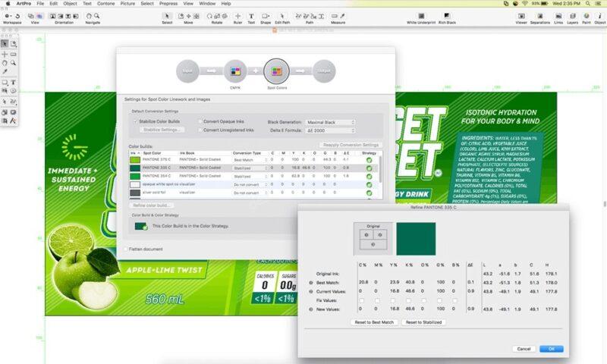Open the Layers panel icon
Image resolution: width=607 pixels, height=364 pixels.
pyautogui.click(x=573, y=16)
